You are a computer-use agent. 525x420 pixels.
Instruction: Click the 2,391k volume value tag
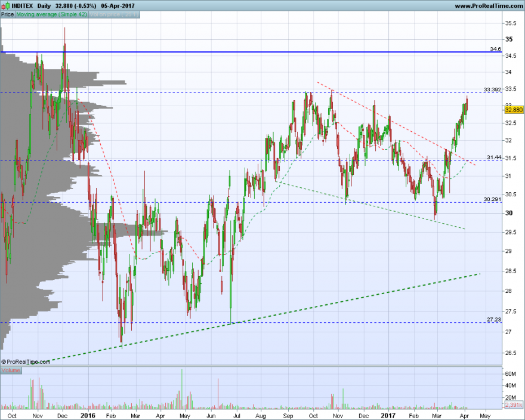click(513, 405)
